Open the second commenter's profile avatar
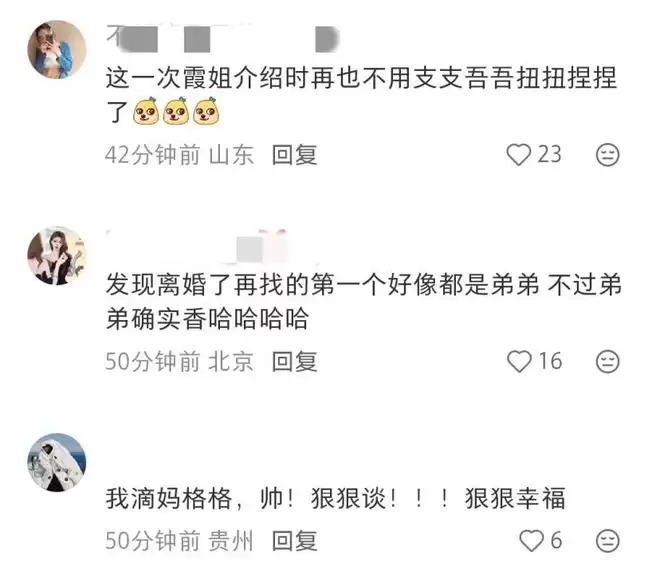This screenshot has height=577, width=660. 57,256
